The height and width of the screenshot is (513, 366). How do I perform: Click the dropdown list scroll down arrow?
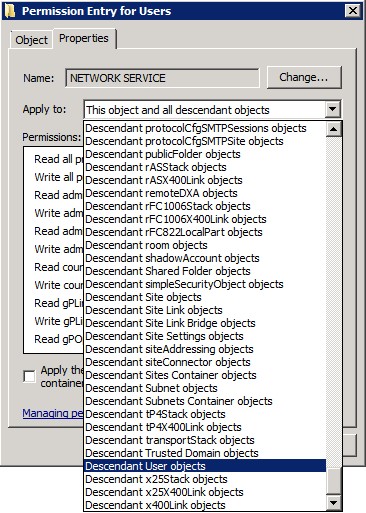[x=334, y=503]
